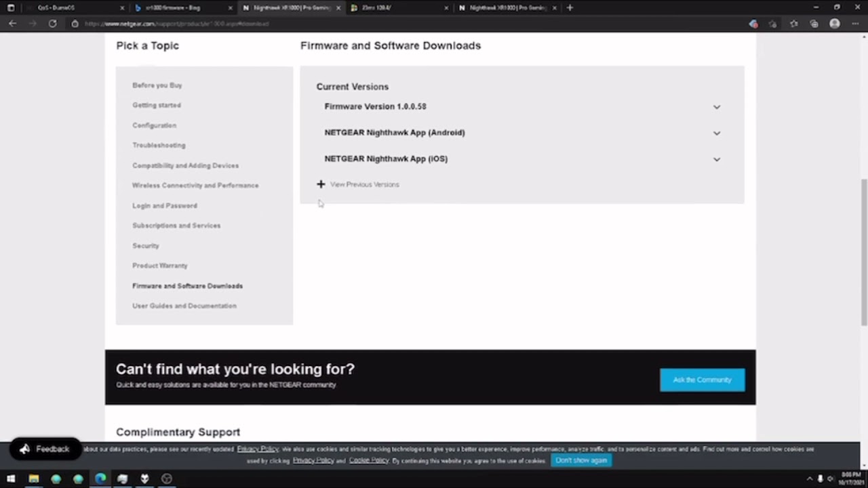This screenshot has width=868, height=488.
Task: Select Firmware and Software Downloads topic
Action: 187,286
